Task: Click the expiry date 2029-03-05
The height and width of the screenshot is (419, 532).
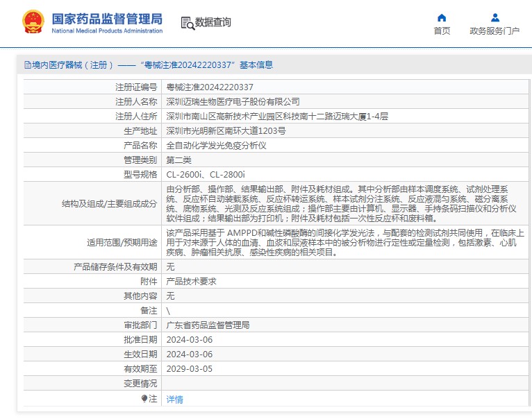Action: coord(189,368)
